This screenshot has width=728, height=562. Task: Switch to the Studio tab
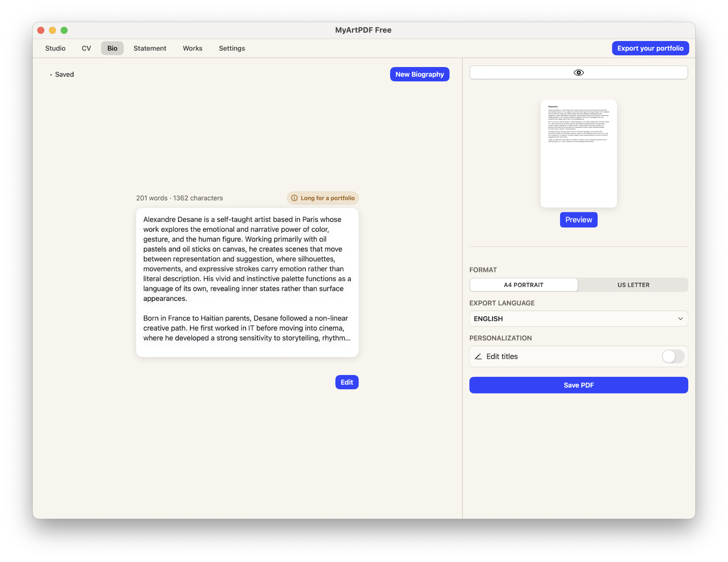click(55, 48)
